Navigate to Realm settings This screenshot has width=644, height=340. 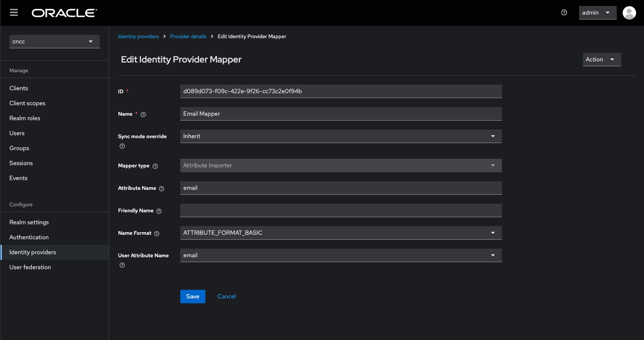coord(29,222)
